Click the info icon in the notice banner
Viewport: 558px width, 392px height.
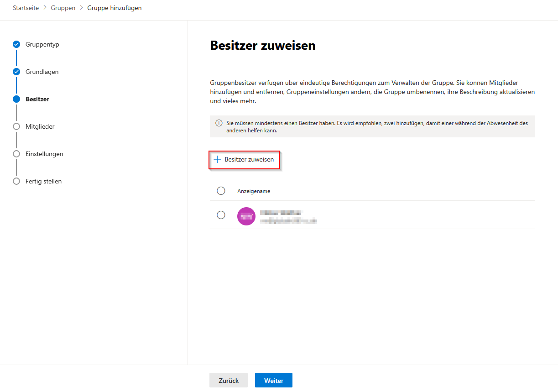pos(219,123)
